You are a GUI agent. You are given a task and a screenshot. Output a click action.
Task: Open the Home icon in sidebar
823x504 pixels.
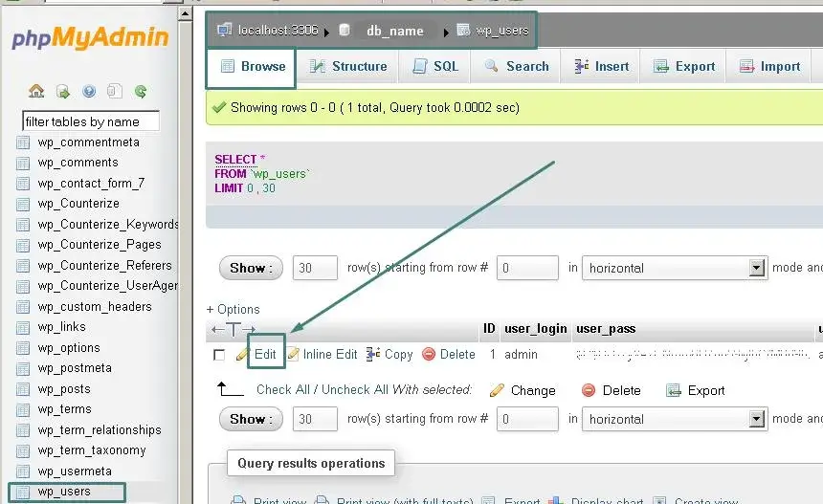(36, 91)
